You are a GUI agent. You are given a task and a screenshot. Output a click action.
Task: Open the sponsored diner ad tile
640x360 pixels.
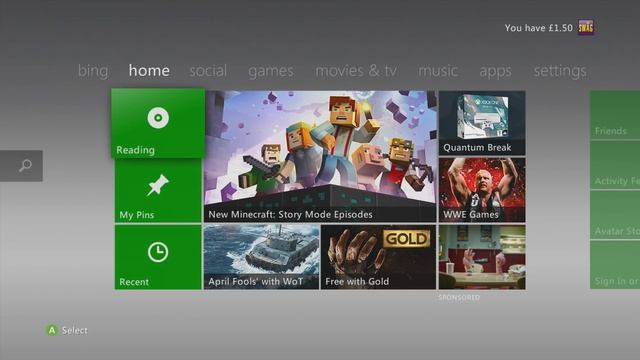click(482, 257)
